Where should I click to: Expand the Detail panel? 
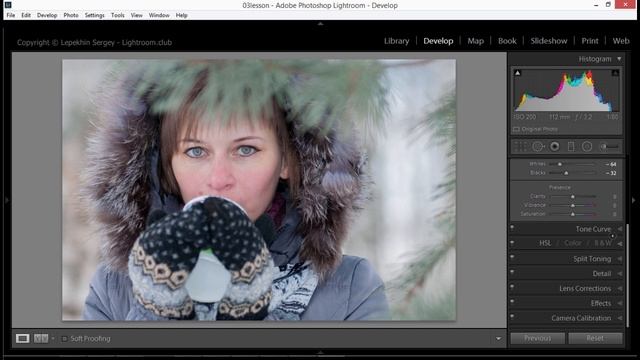click(x=620, y=273)
